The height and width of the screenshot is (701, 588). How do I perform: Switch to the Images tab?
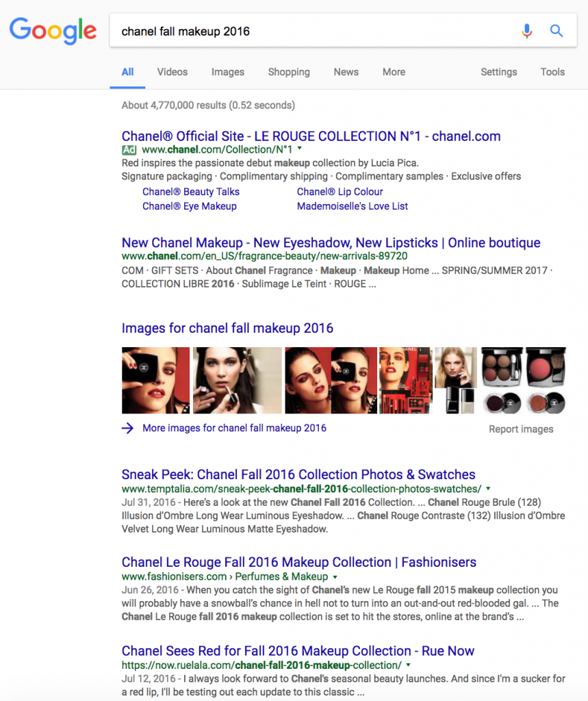[x=228, y=72]
